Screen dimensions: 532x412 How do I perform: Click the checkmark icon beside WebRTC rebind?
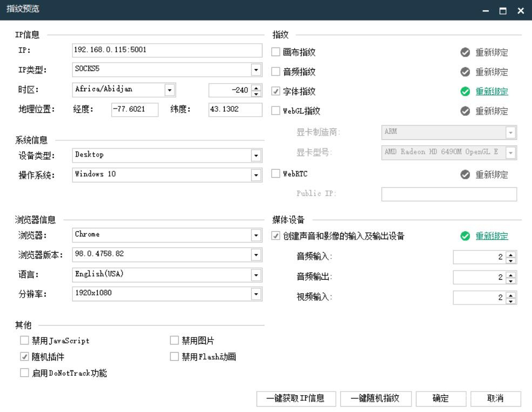[465, 174]
